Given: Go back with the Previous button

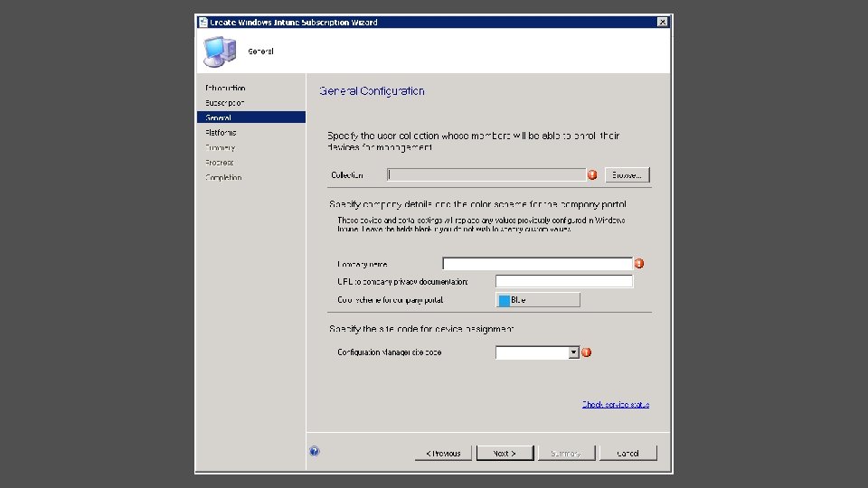Looking at the screenshot, I should coord(443,453).
